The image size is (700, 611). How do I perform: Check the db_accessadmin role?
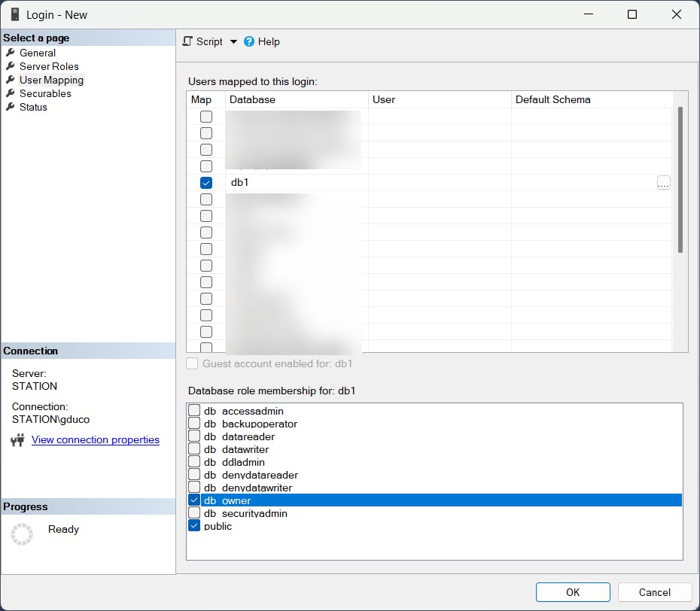pyautogui.click(x=194, y=410)
